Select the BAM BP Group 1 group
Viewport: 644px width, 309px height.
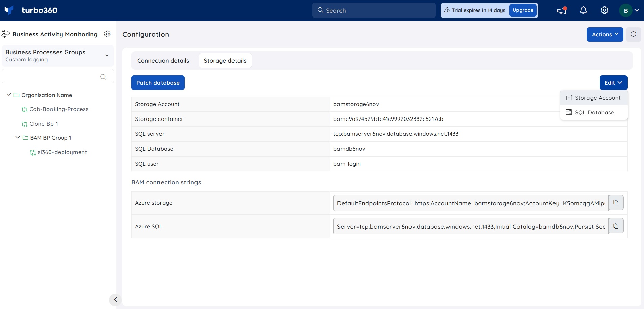point(50,138)
